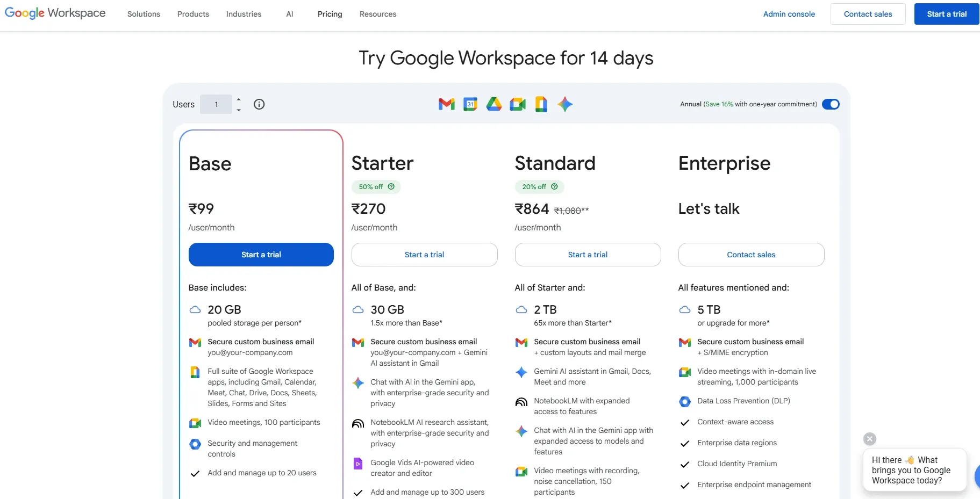Open the Resources menu
Screen dimensions: 980x499
pyautogui.click(x=378, y=14)
